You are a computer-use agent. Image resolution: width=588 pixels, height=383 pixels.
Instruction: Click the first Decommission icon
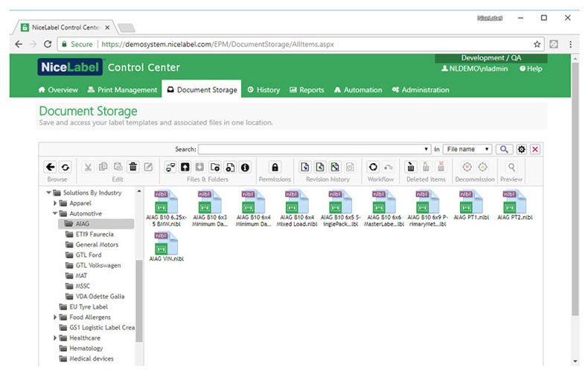(467, 167)
